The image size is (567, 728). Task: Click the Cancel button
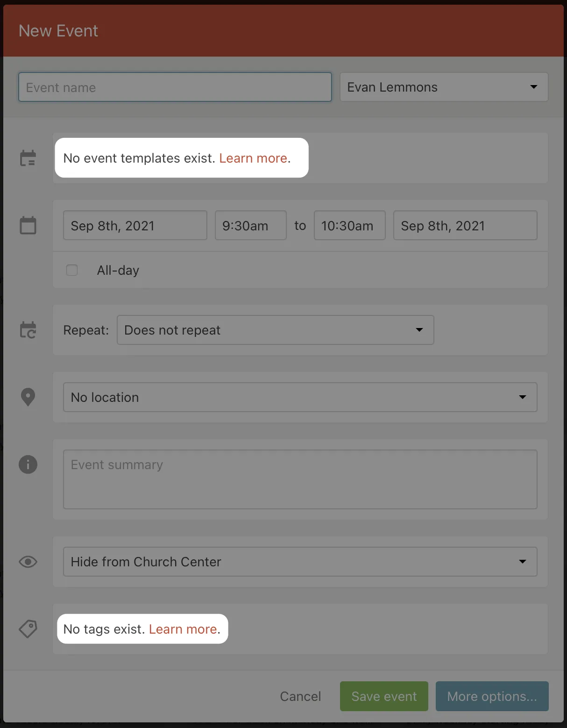pyautogui.click(x=300, y=696)
